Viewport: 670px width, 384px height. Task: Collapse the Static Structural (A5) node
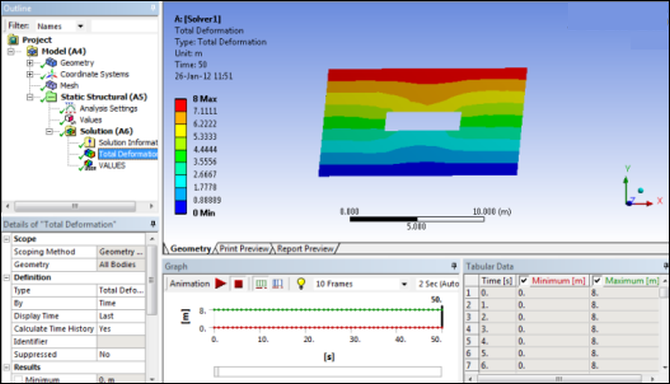pos(30,97)
